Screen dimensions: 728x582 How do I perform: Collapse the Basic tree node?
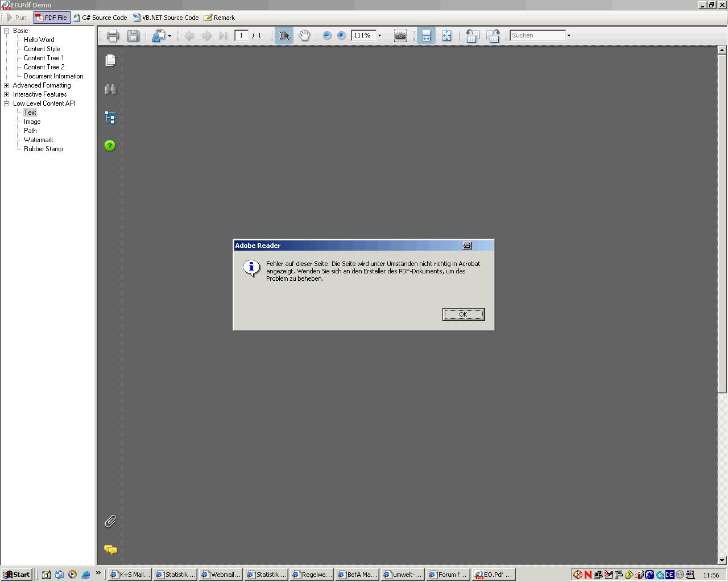click(7, 31)
